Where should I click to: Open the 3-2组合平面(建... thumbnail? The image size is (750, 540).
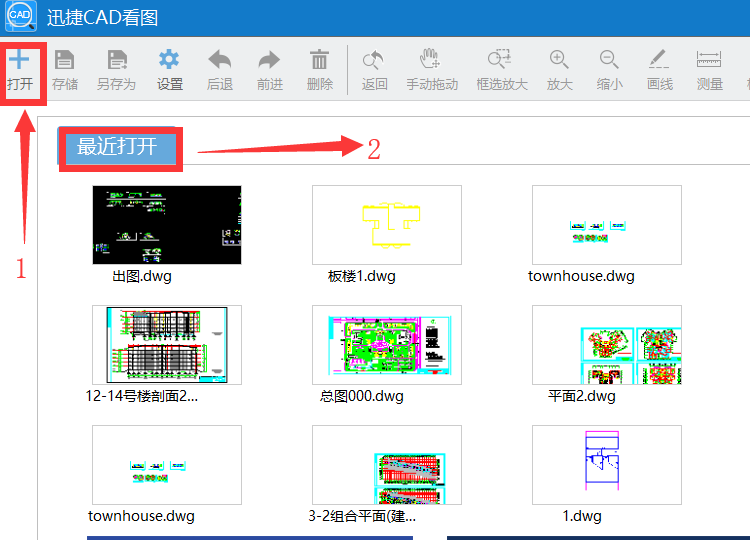click(x=387, y=465)
